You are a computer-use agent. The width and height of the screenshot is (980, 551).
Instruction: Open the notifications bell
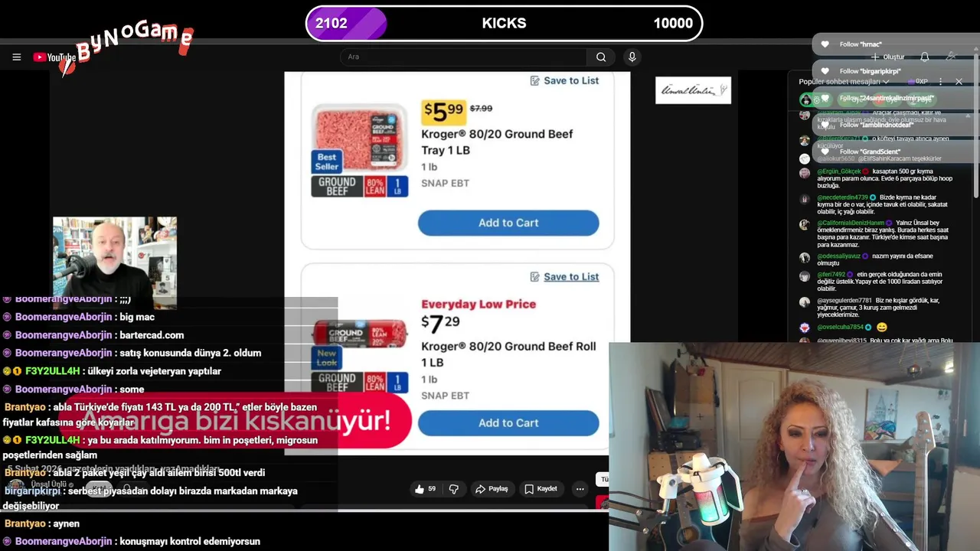pyautogui.click(x=925, y=57)
